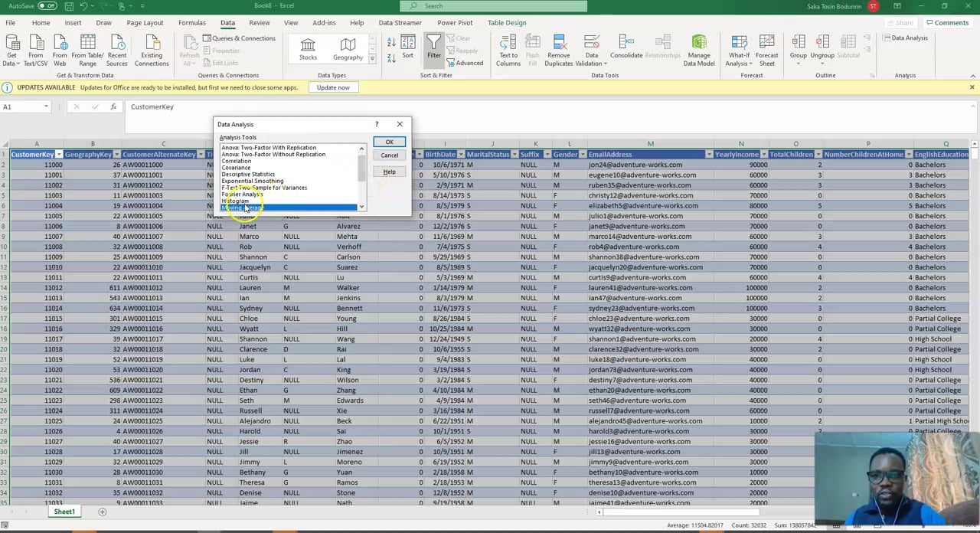Click the Update now button
The width and height of the screenshot is (980, 533).
333,87
